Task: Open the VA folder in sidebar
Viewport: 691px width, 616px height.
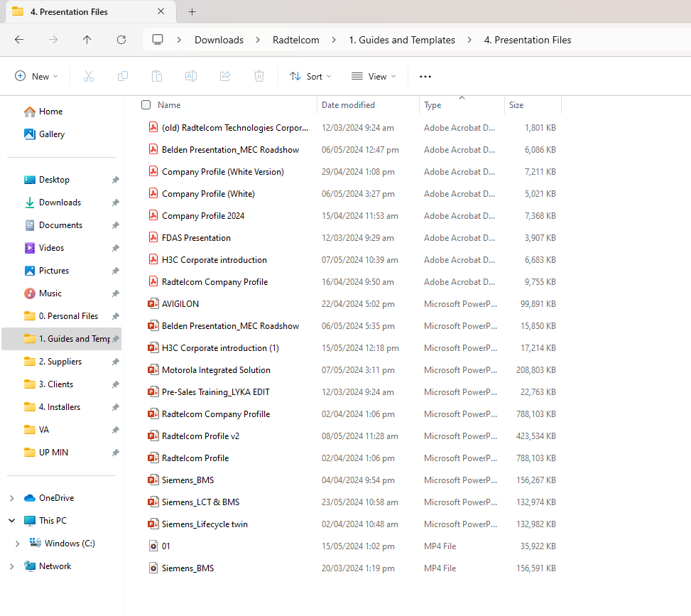Action: coord(43,430)
